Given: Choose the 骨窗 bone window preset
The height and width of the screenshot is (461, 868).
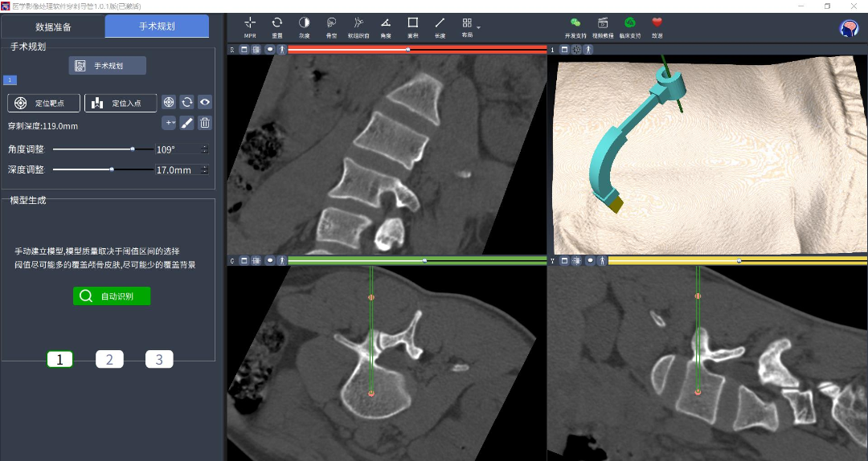Looking at the screenshot, I should [x=331, y=23].
